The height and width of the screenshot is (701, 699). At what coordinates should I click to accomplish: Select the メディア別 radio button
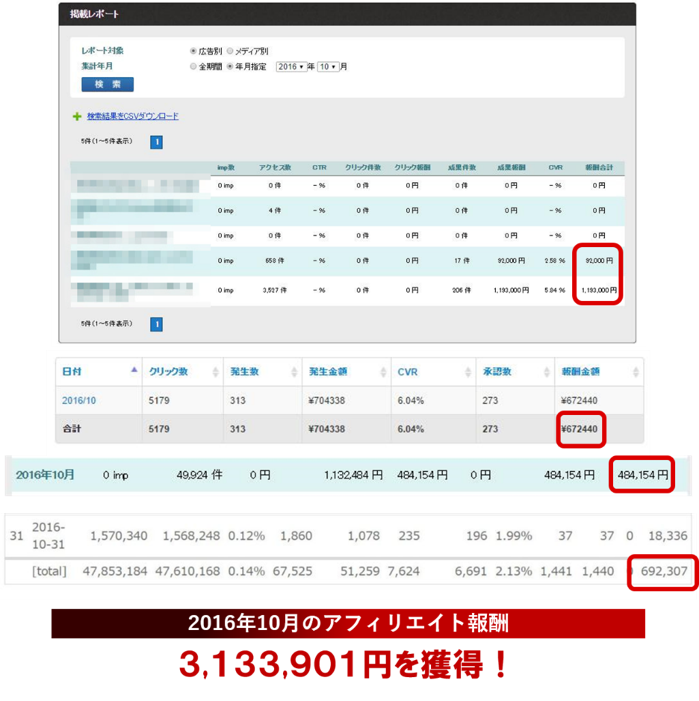click(x=230, y=51)
